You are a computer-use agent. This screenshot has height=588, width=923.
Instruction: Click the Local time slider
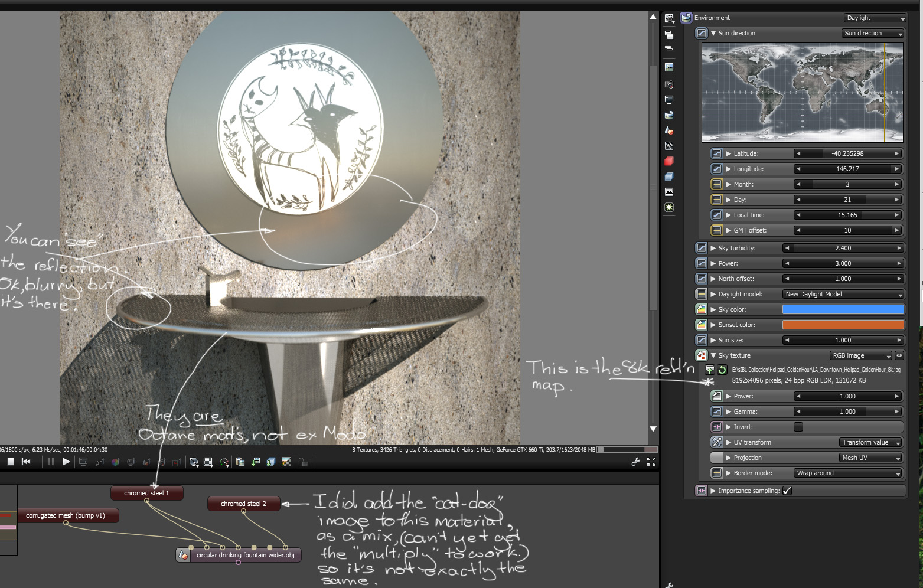pos(847,215)
